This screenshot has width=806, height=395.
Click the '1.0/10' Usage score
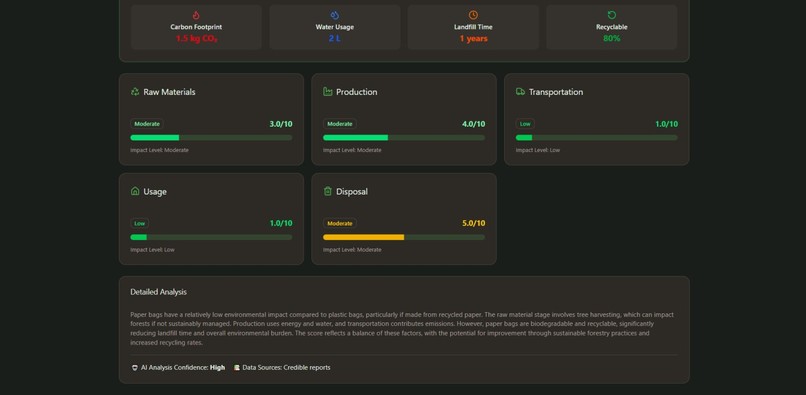pos(281,223)
